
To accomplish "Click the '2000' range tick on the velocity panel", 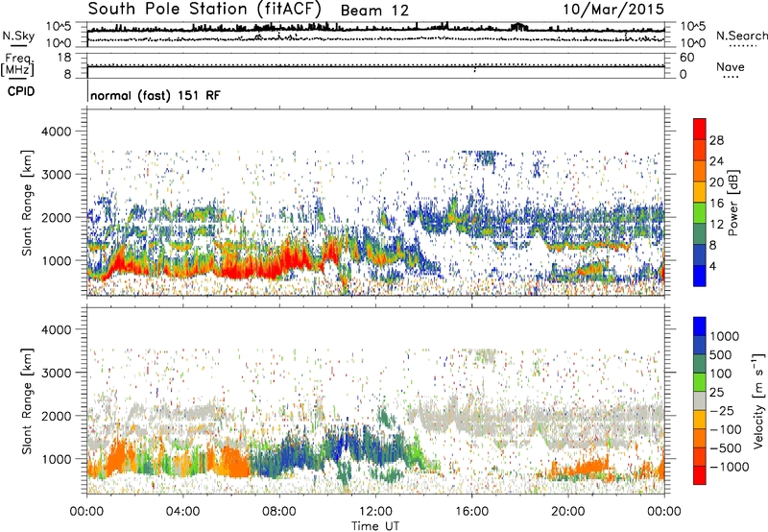I will coord(56,416).
